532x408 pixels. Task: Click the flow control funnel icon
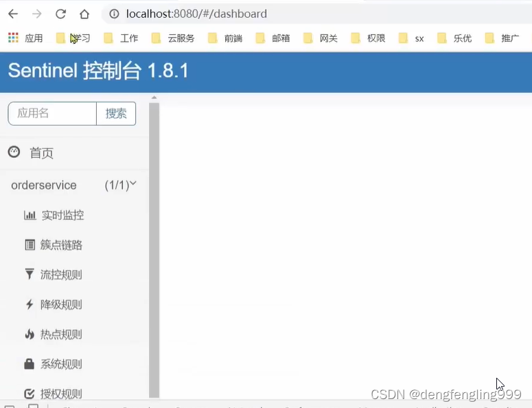coord(30,275)
